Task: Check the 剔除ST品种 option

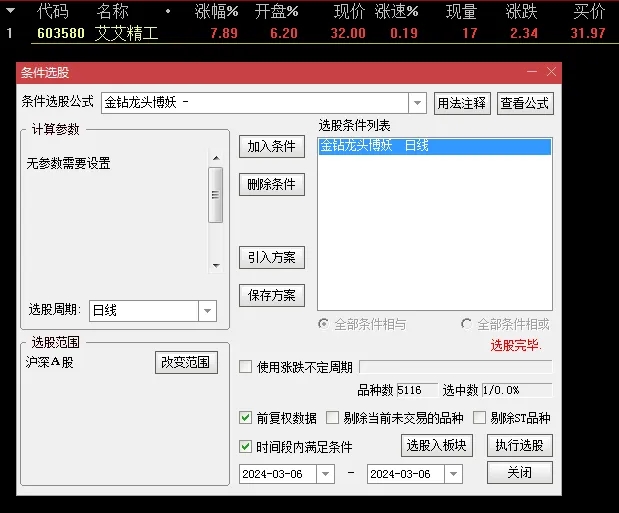Action: pyautogui.click(x=480, y=418)
